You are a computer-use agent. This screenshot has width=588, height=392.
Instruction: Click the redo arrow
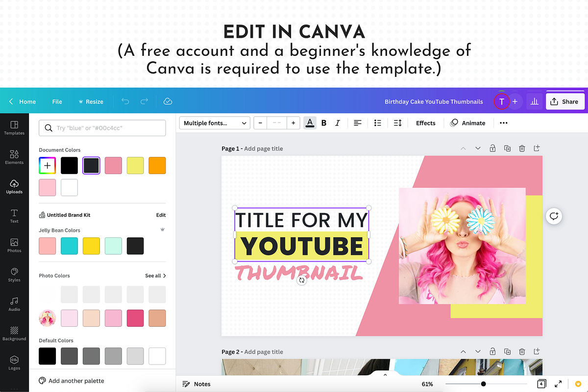[x=144, y=101]
